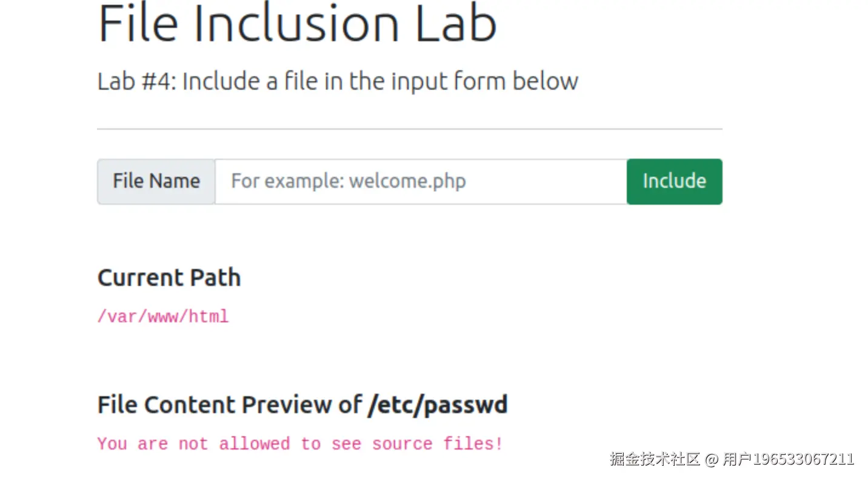
Task: Click the word "File" starting the large title
Action: 138,24
